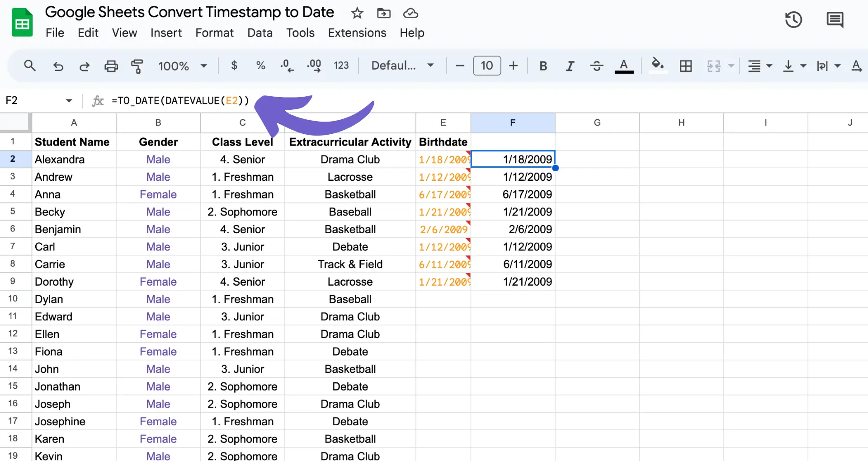Expand text wrapping dropdown arrow
This screenshot has width=868, height=461.
click(837, 66)
